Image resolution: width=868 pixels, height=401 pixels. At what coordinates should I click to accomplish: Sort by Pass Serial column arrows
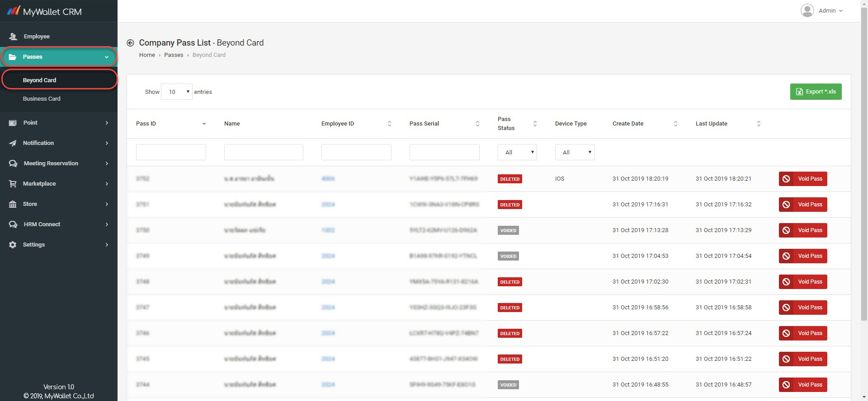[477, 124]
